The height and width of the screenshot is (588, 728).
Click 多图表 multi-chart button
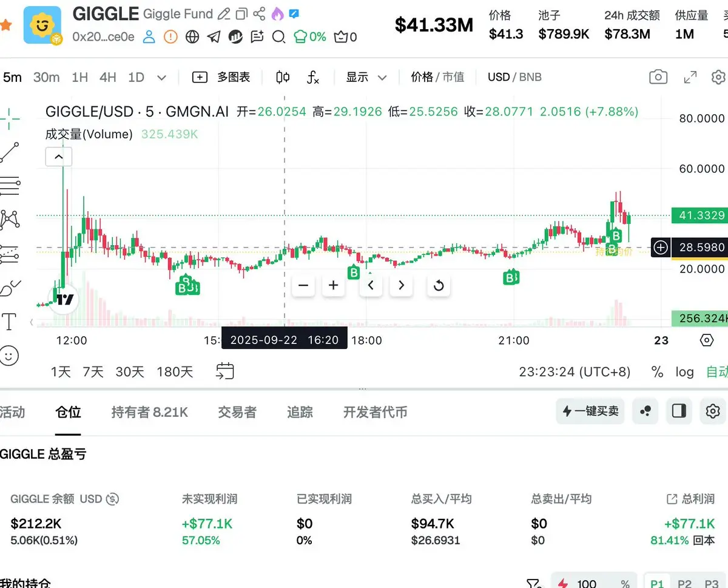pos(221,77)
